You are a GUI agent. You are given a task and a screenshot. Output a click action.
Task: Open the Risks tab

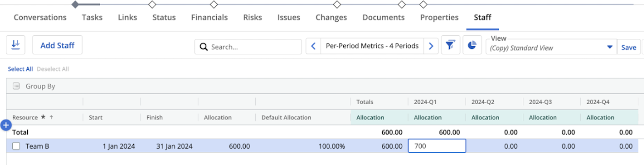coord(252,17)
